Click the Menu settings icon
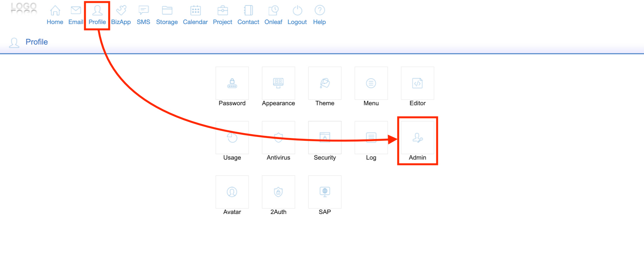 coord(371,83)
